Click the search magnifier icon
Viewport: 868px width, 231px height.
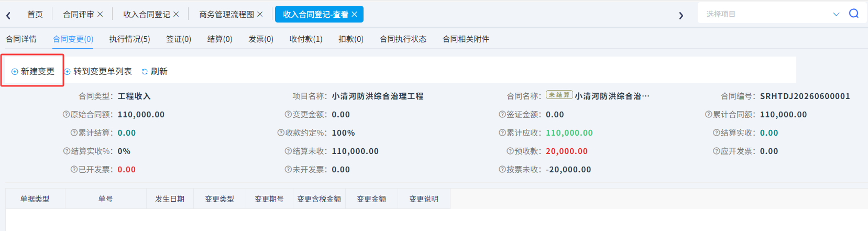tap(854, 14)
